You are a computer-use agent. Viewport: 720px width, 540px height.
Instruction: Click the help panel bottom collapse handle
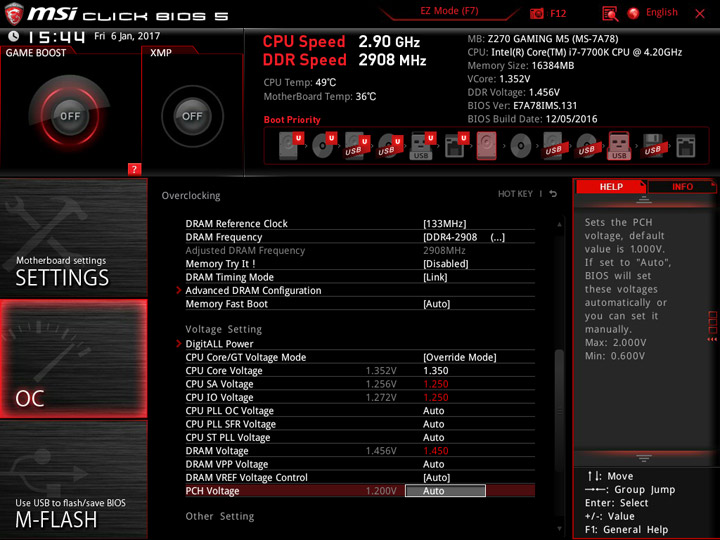tap(644, 458)
